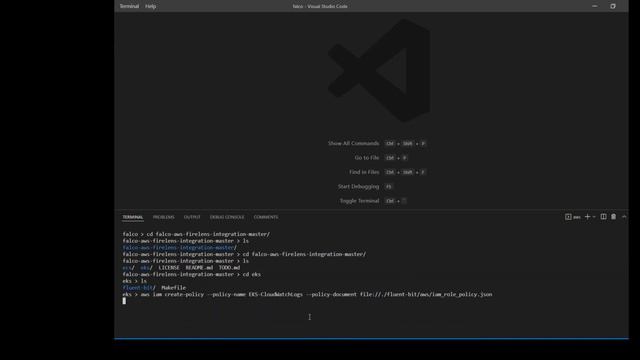Switch to the COMMENTS panel tab
The width and height of the screenshot is (640, 360).
pyautogui.click(x=266, y=217)
